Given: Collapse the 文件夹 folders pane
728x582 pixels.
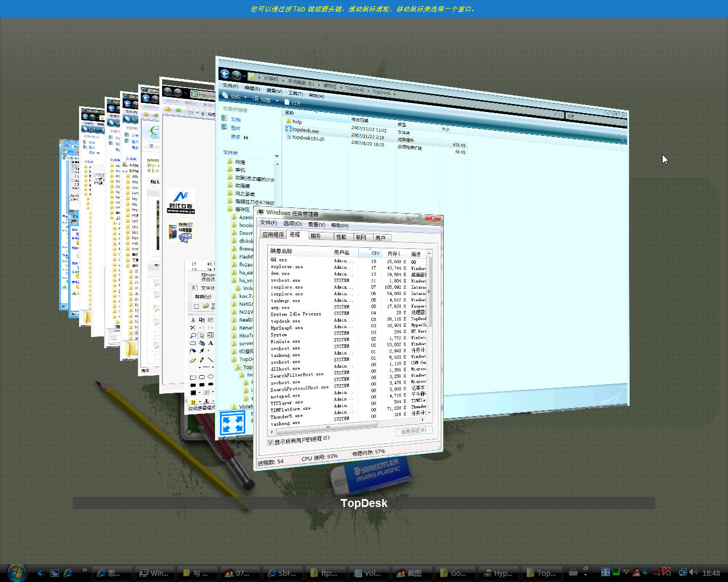Looking at the screenshot, I should pyautogui.click(x=276, y=156).
